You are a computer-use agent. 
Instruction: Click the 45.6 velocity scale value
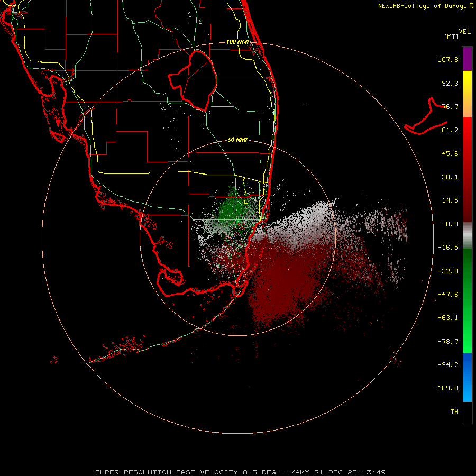pyautogui.click(x=450, y=153)
